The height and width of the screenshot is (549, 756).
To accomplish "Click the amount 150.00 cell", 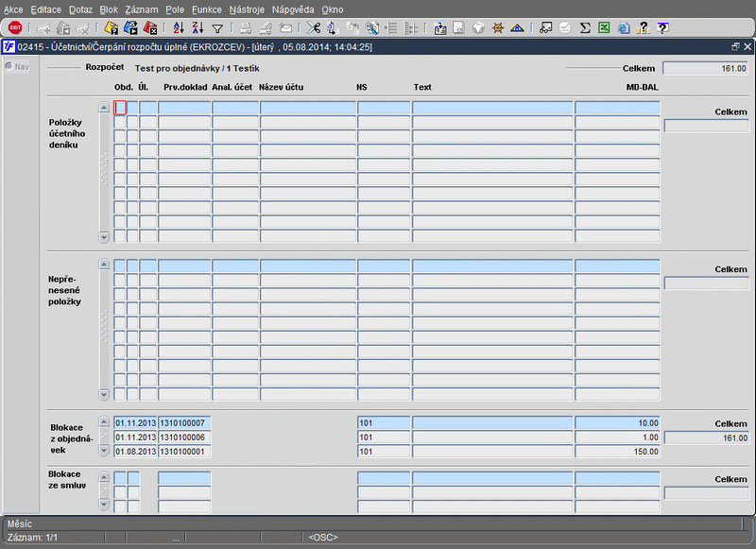I will pos(617,452).
